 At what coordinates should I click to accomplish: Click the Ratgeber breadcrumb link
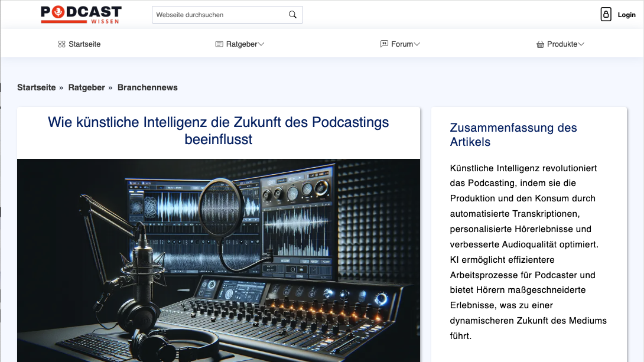click(x=86, y=87)
